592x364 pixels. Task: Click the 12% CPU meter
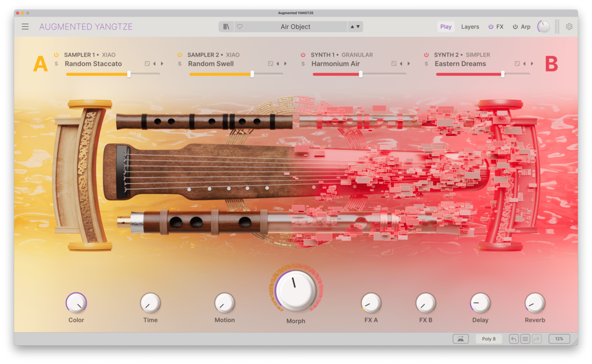tap(559, 339)
